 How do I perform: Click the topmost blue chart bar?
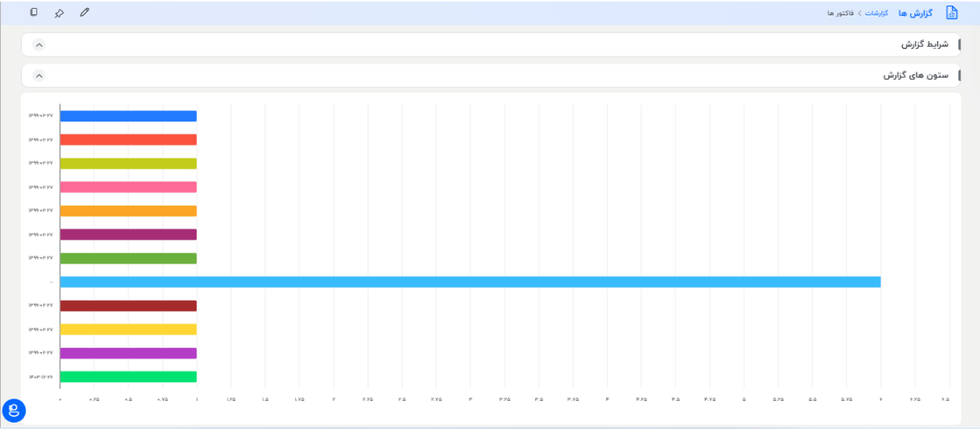(128, 116)
